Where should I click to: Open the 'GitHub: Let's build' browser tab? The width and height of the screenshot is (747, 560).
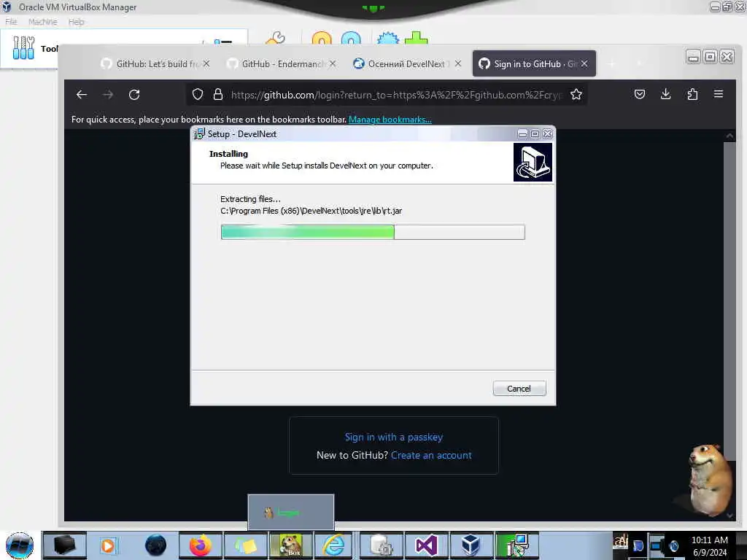[x=156, y=64]
